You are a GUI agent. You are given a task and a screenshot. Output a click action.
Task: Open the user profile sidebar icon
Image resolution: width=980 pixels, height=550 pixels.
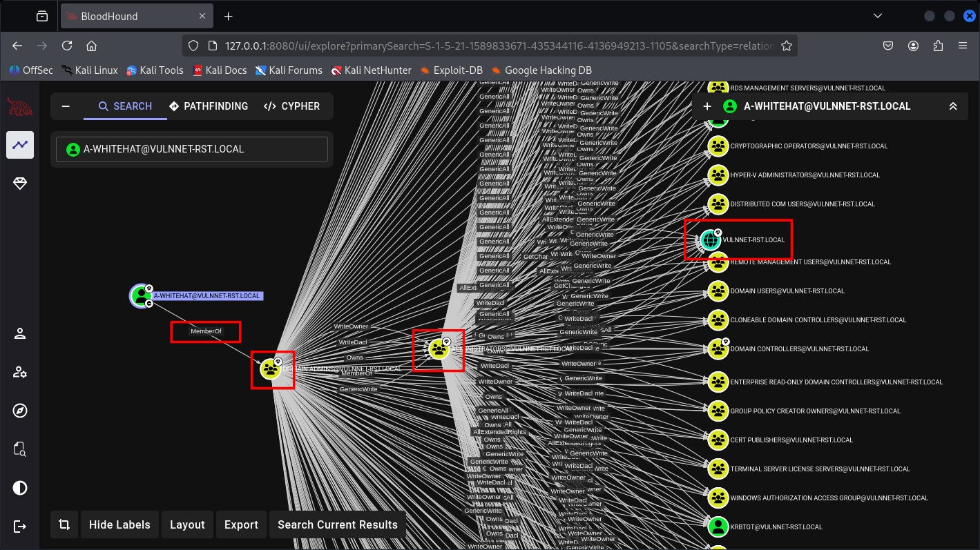pyautogui.click(x=20, y=334)
